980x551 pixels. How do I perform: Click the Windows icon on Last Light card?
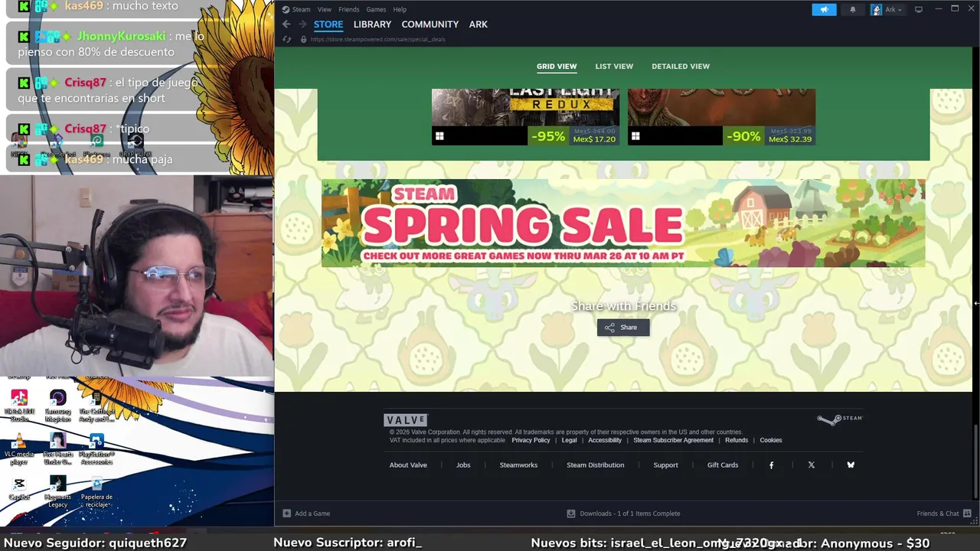tap(439, 136)
